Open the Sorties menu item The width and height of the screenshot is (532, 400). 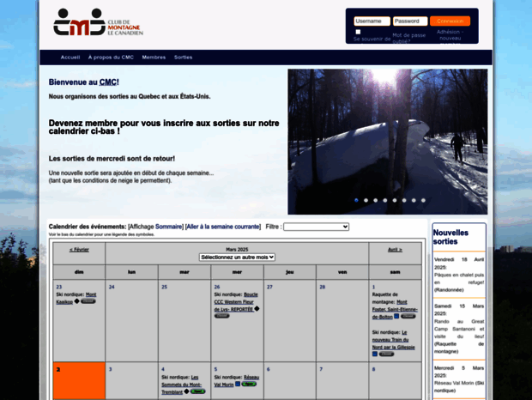point(184,58)
